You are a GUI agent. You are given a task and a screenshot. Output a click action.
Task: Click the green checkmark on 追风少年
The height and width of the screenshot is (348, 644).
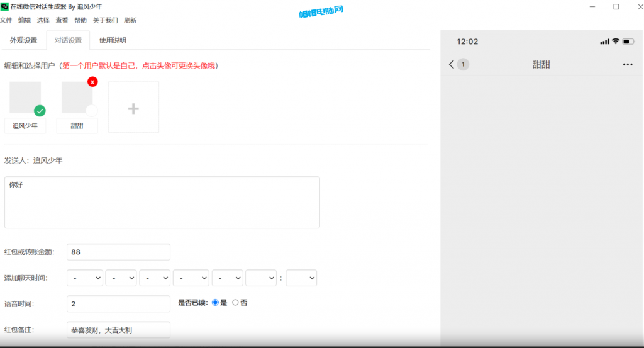click(x=40, y=111)
